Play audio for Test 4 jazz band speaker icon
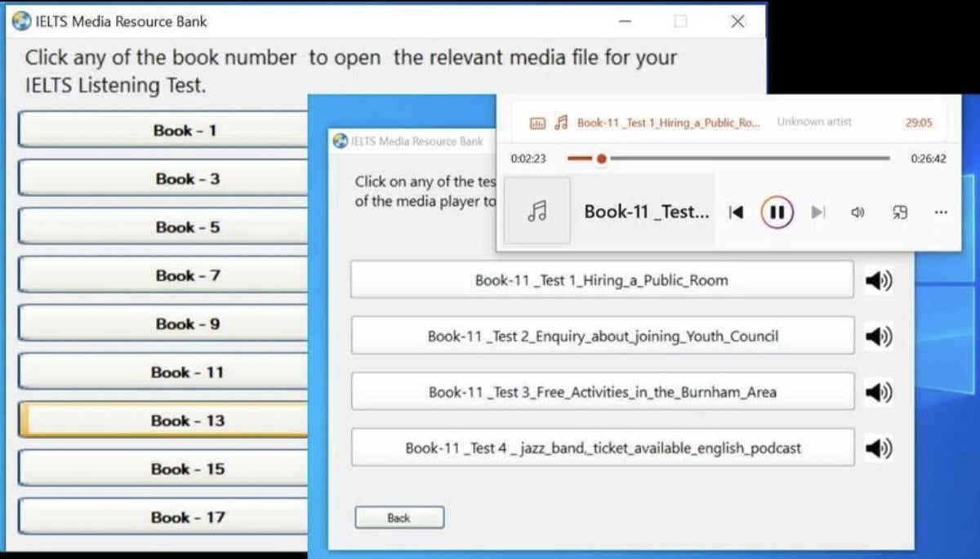Screen dimensions: 980x559 (878, 448)
